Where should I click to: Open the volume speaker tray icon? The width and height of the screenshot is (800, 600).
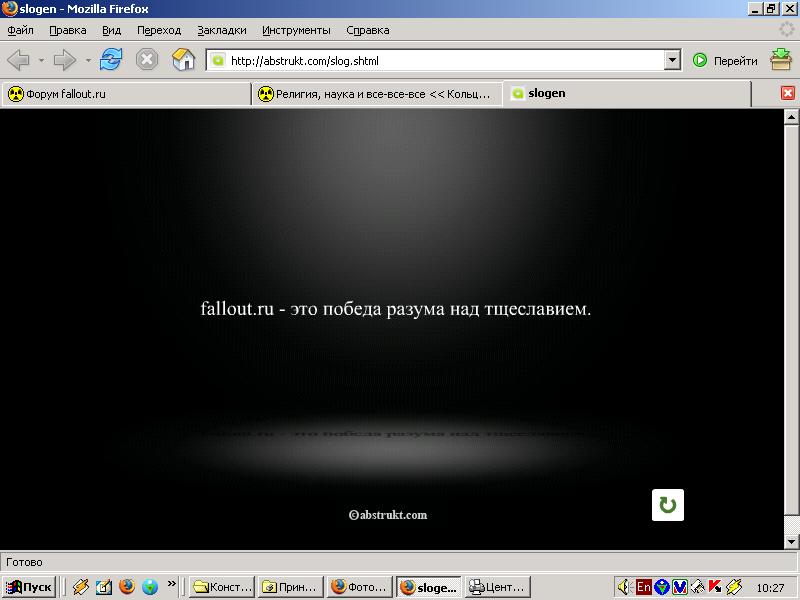pos(624,587)
